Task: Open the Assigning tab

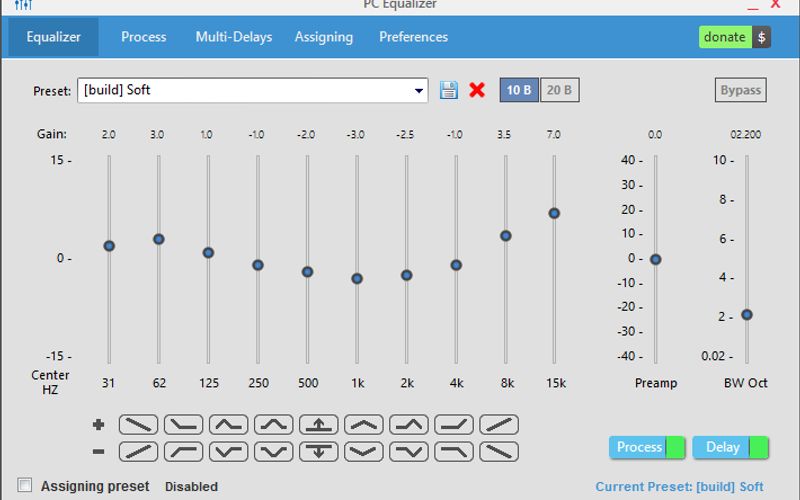Action: pos(323,37)
